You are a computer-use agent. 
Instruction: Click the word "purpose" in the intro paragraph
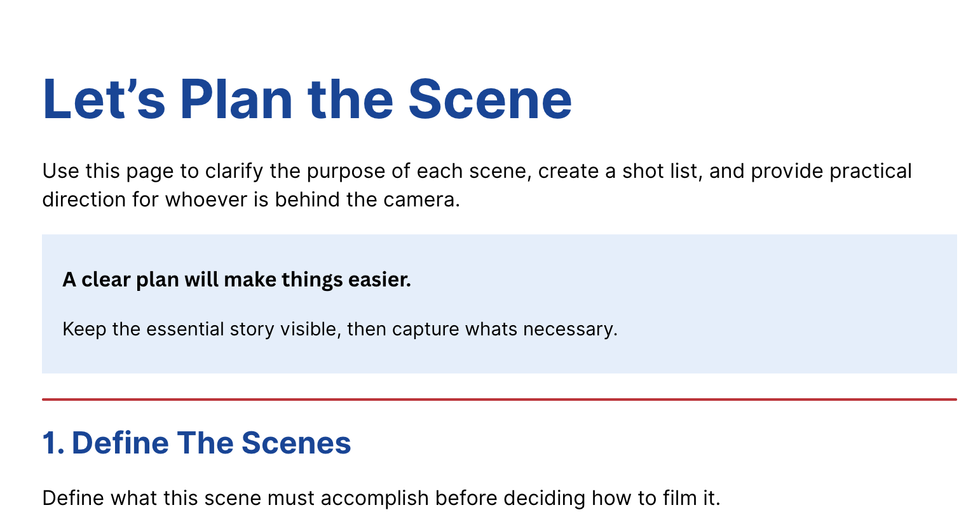tap(346, 171)
